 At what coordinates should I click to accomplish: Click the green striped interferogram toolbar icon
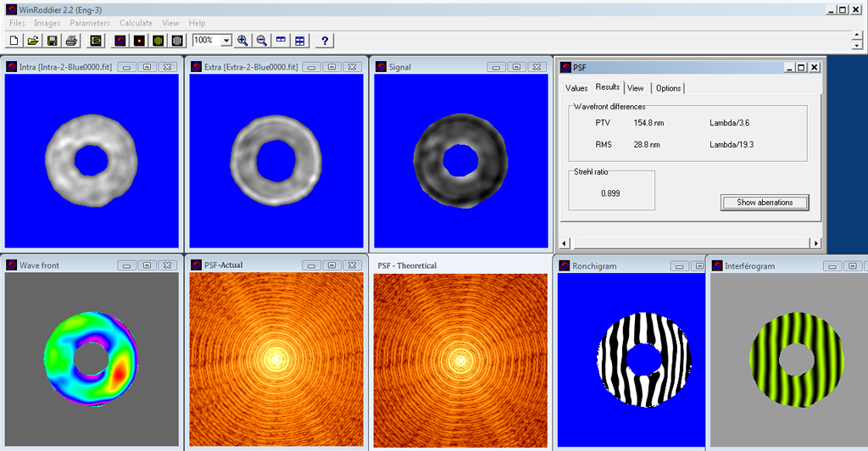(159, 41)
